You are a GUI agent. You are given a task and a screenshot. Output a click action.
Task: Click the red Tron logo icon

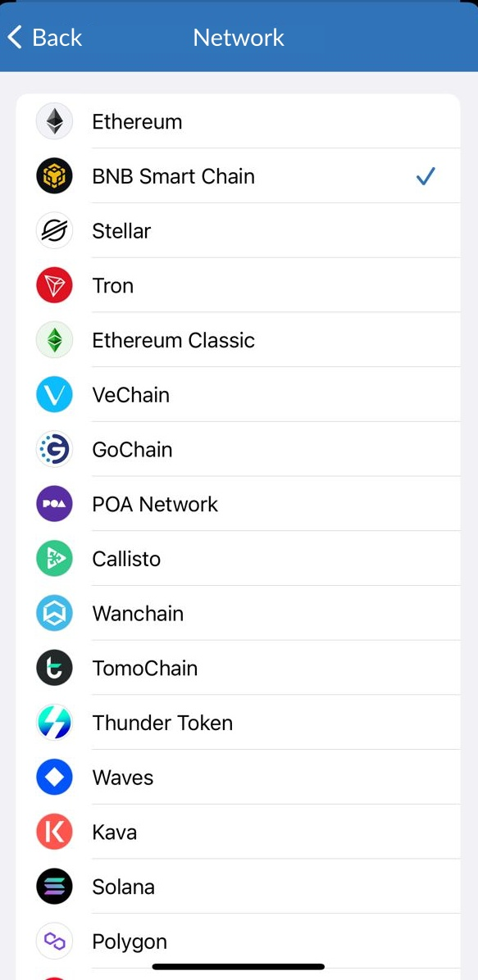tap(53, 285)
